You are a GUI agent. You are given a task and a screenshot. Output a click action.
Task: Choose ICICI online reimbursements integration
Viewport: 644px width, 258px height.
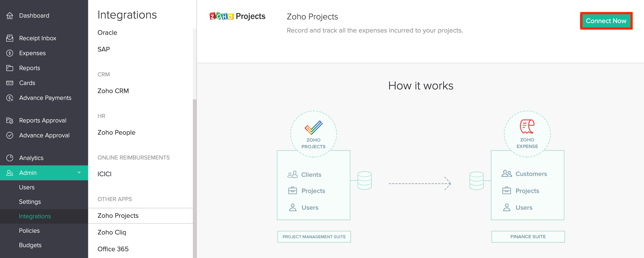pyautogui.click(x=104, y=174)
